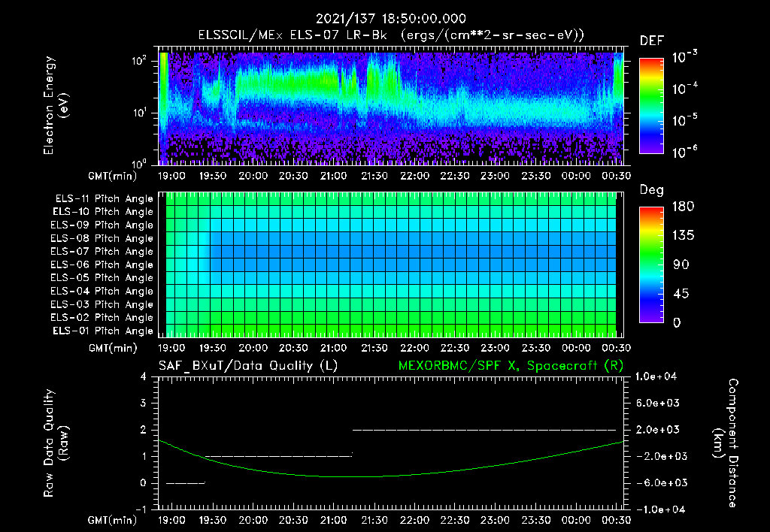This screenshot has width=770, height=532.
Task: Click the 45 degree colorbar tick
Action: [x=681, y=294]
